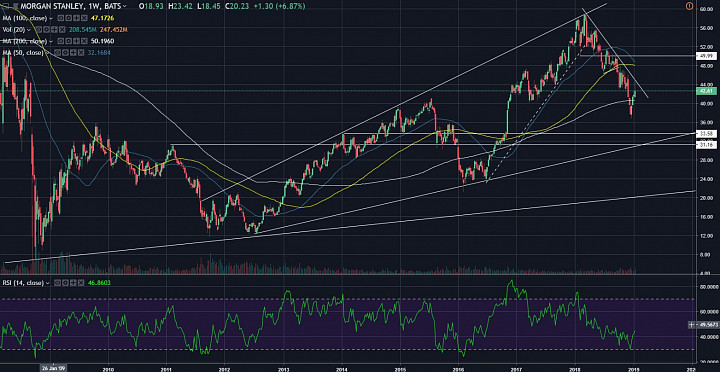The width and height of the screenshot is (720, 372).
Task: Click the 2016 label on time axis
Action: 458,368
